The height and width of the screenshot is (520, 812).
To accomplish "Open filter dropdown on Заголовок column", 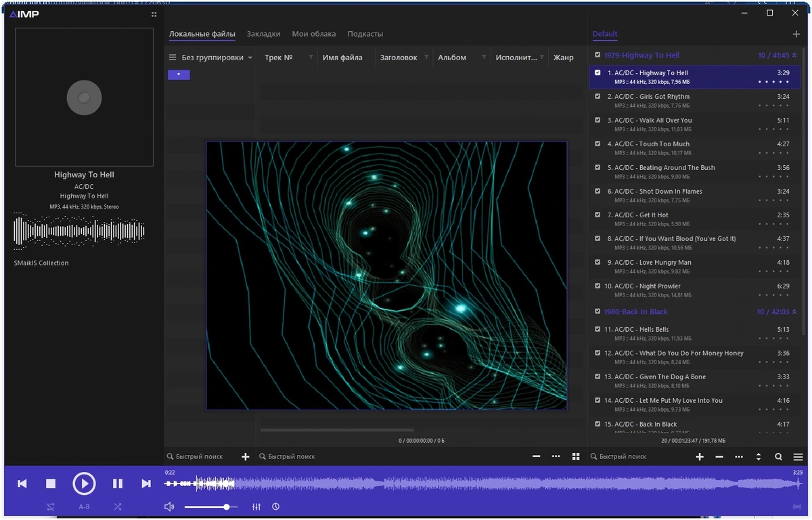I will pyautogui.click(x=426, y=58).
